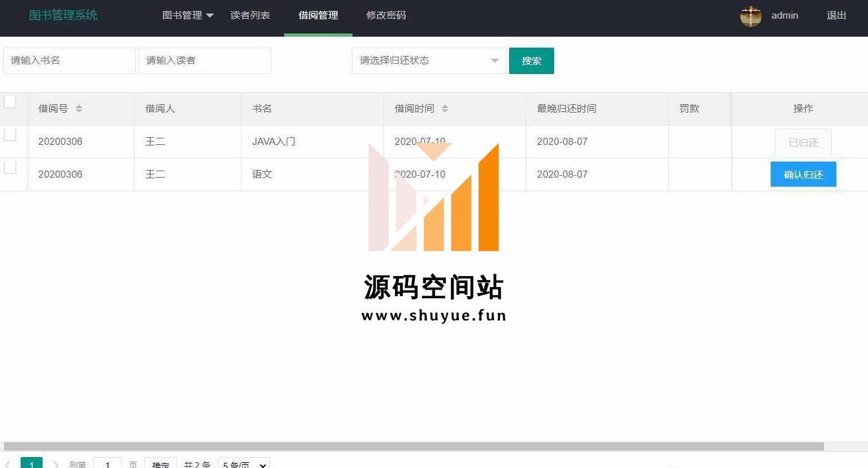Viewport: 868px width, 468px height.
Task: Click 王二 in the JAVA入门 row
Action: (155, 142)
